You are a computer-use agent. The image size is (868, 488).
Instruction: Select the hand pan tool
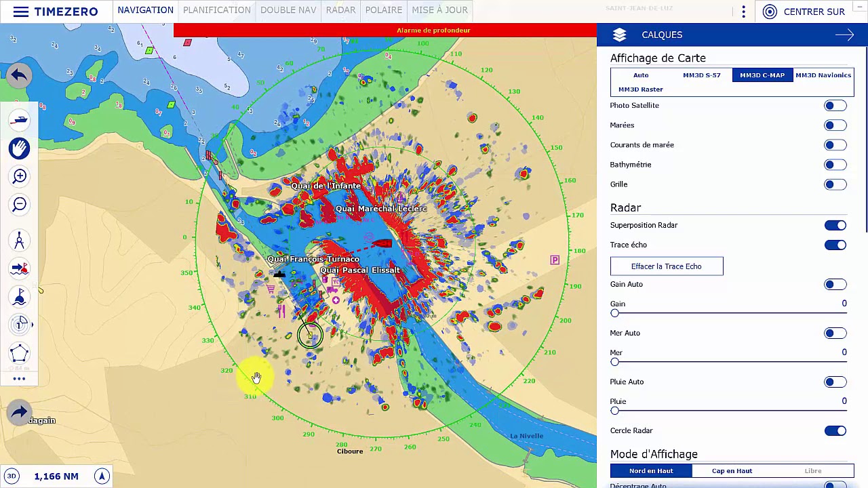(x=19, y=148)
